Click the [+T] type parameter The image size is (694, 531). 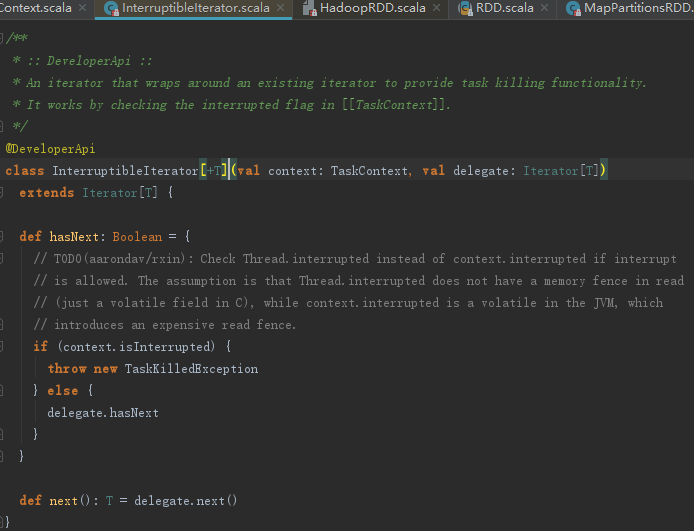[x=214, y=171]
